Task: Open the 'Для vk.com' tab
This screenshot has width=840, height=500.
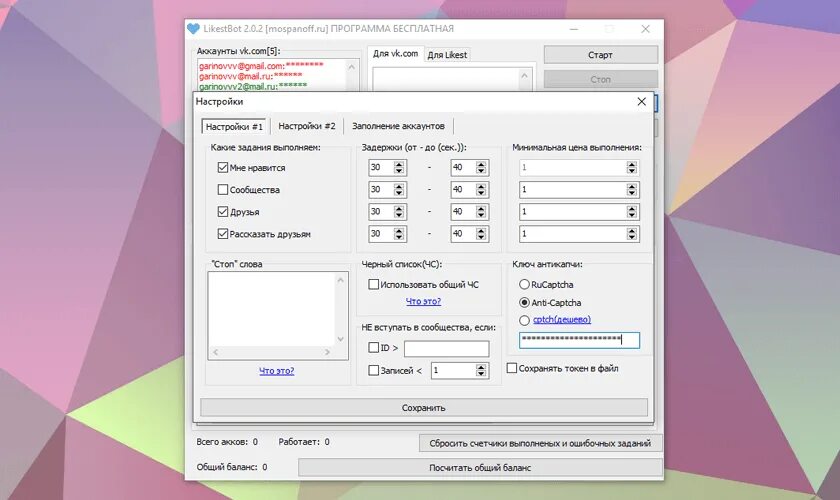Action: pos(395,54)
